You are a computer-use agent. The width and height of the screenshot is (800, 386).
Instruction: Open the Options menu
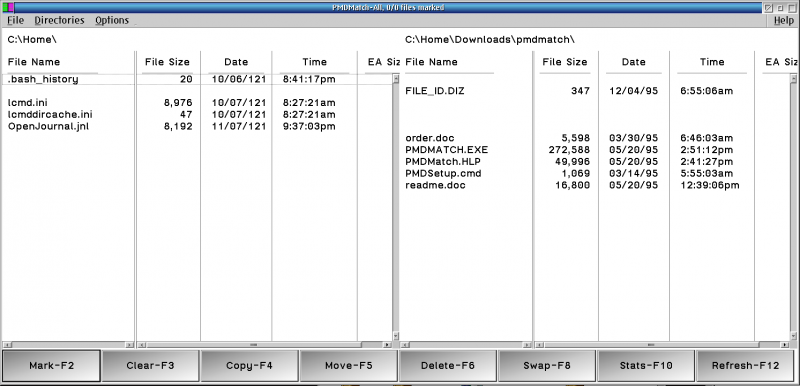click(112, 20)
